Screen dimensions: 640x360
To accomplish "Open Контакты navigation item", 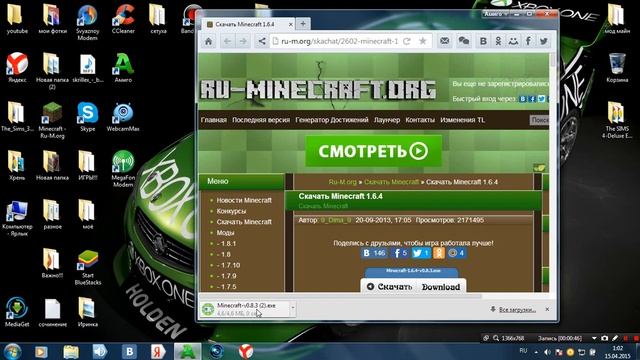I will (x=420, y=120).
